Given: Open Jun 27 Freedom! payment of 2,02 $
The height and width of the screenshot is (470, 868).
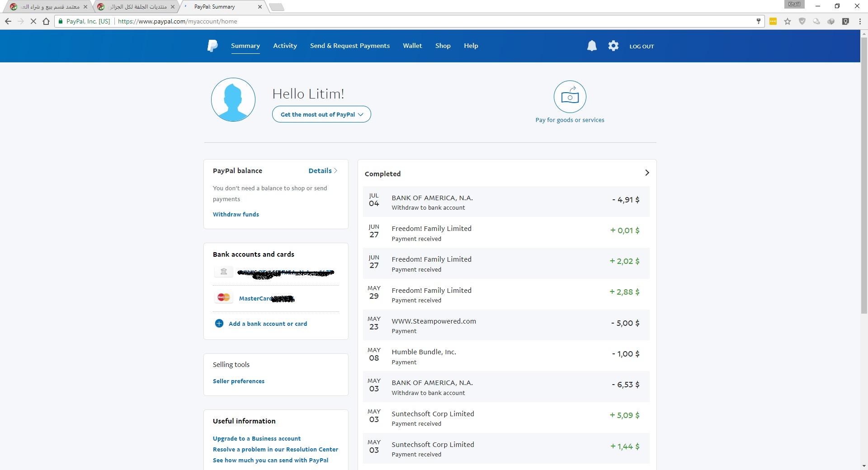Looking at the screenshot, I should 506,263.
